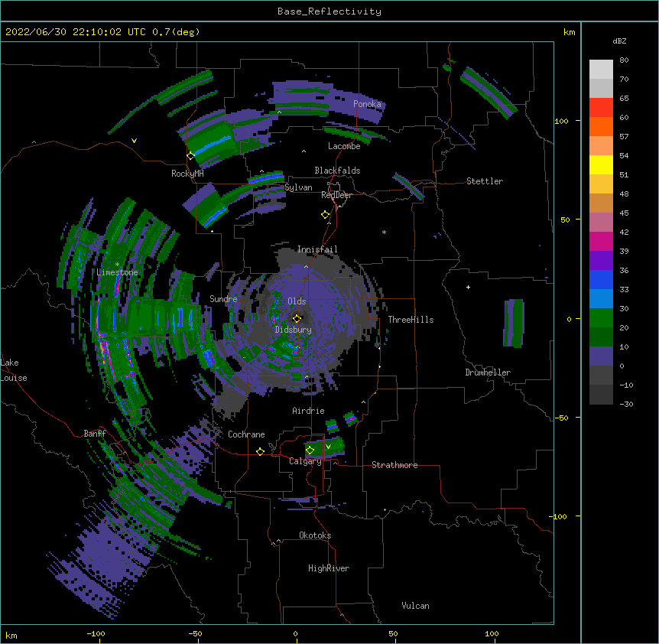This screenshot has width=659, height=644.
Task: Click the Sylvan label
Action: click(298, 187)
